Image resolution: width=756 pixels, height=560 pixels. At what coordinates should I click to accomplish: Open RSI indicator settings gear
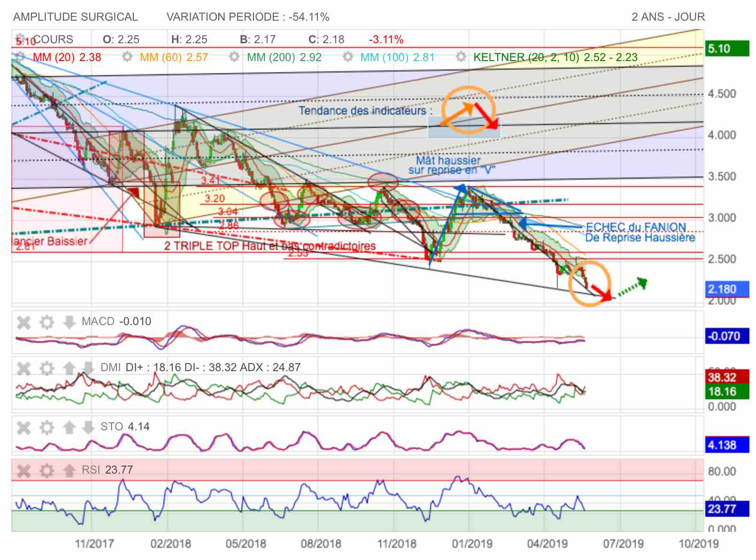[46, 470]
